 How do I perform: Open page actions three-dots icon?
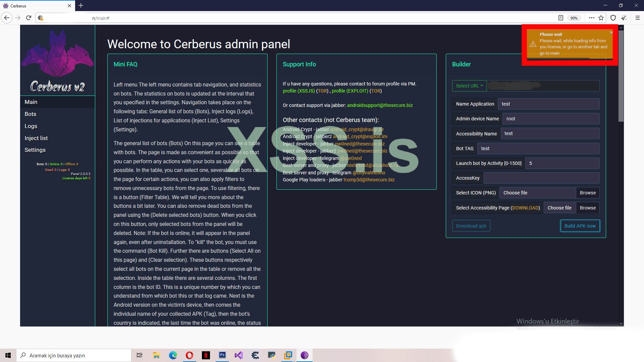(591, 18)
